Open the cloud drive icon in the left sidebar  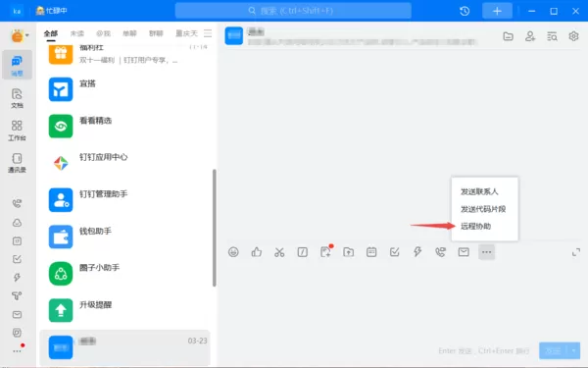[x=17, y=223]
